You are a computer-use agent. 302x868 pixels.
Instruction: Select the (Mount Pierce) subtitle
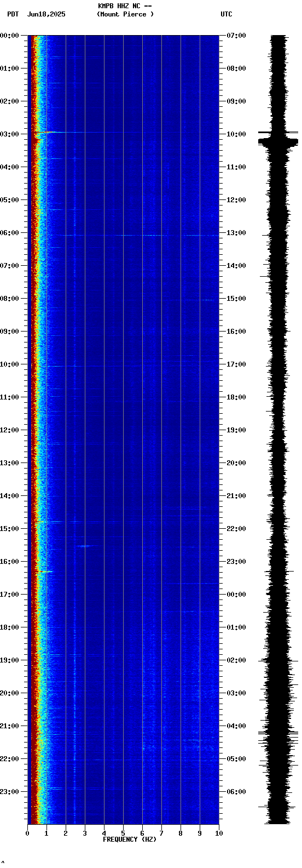pos(125,14)
